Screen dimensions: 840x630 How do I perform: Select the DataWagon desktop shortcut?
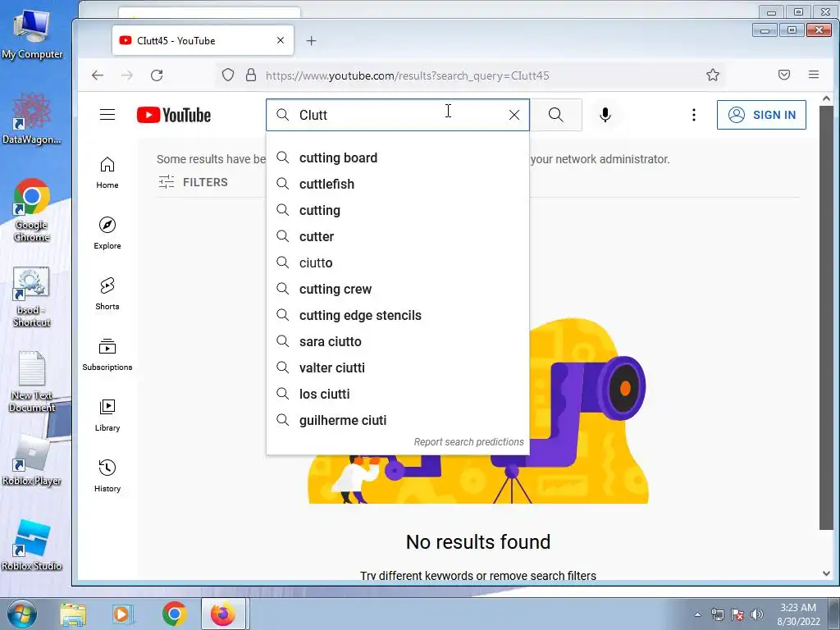[32, 119]
